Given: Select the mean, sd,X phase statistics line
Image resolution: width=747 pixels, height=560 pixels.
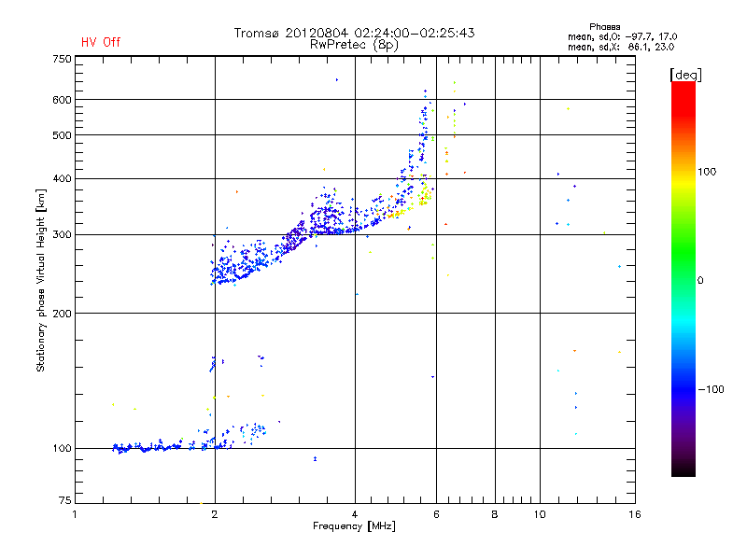Looking at the screenshot, I should (x=620, y=46).
